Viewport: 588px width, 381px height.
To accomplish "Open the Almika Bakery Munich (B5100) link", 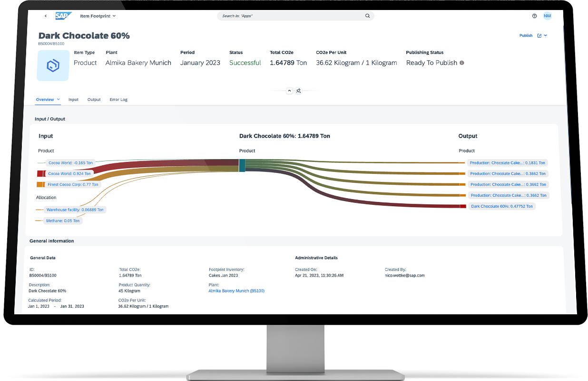I will click(x=236, y=291).
